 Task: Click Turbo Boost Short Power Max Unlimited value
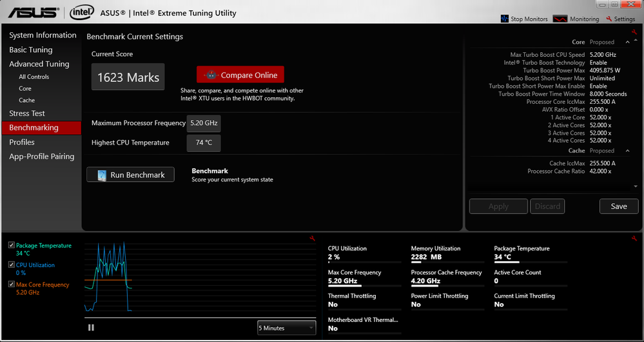pyautogui.click(x=602, y=78)
